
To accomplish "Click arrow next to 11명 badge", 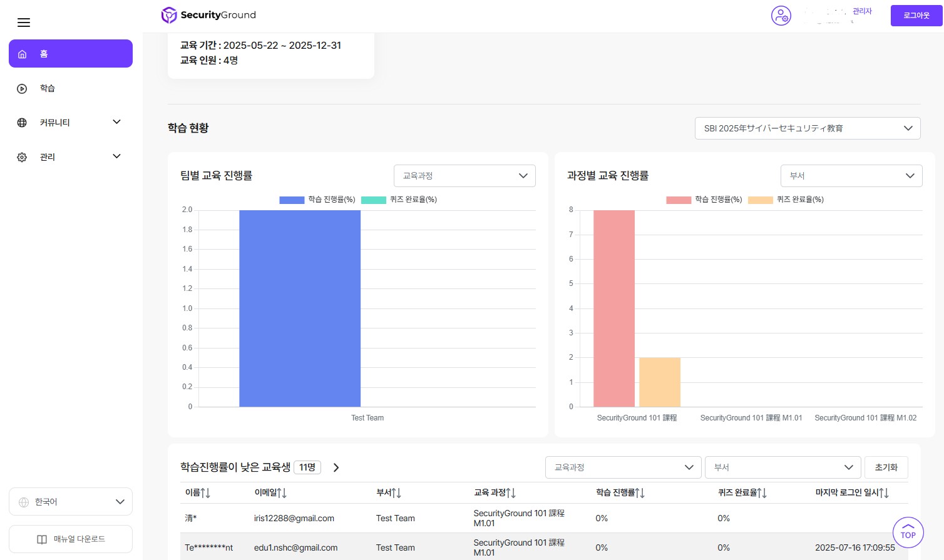I will tap(336, 467).
